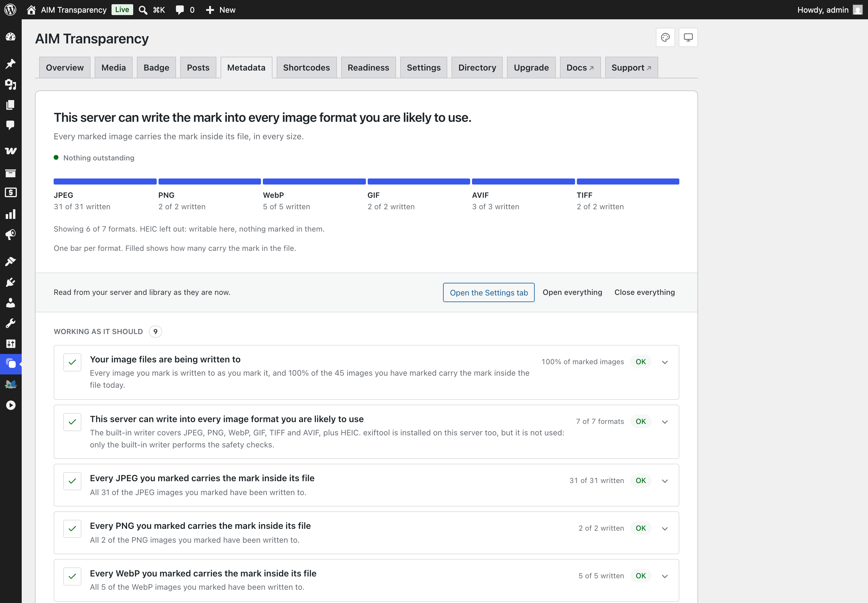Expand the 'Every PNG you marked' row chevron
This screenshot has height=603, width=868.
pos(665,528)
